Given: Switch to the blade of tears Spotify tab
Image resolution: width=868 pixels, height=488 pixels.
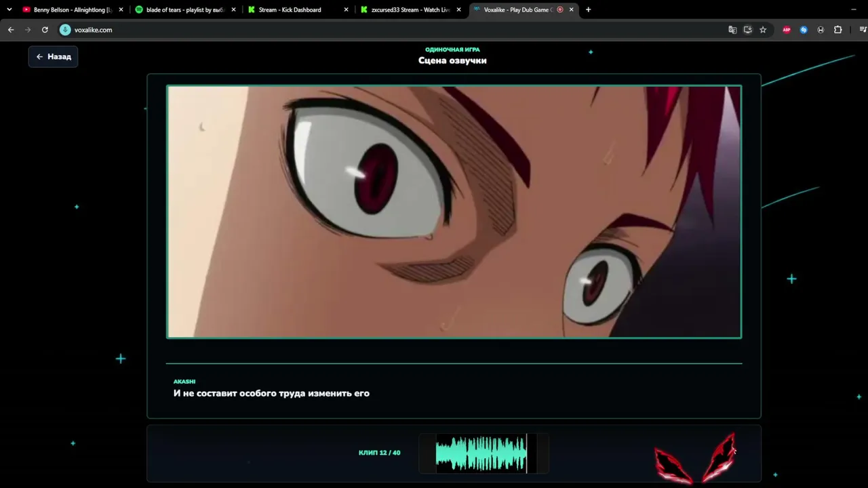Looking at the screenshot, I should pos(185,9).
